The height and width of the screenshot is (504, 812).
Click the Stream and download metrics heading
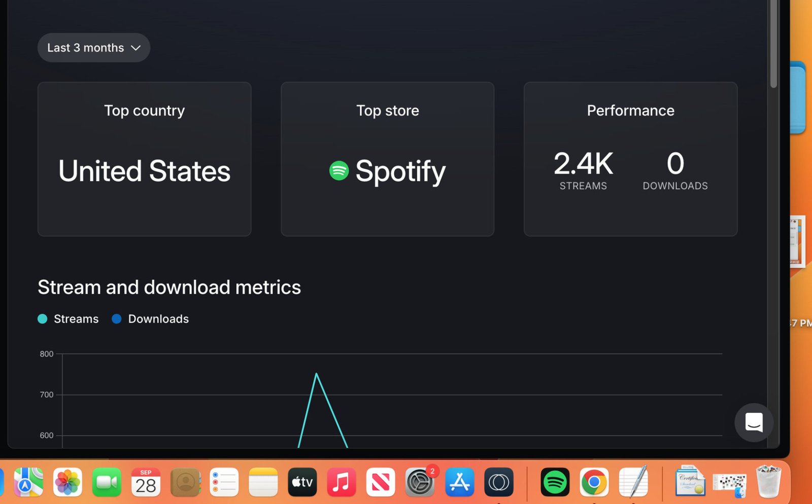[x=170, y=287]
